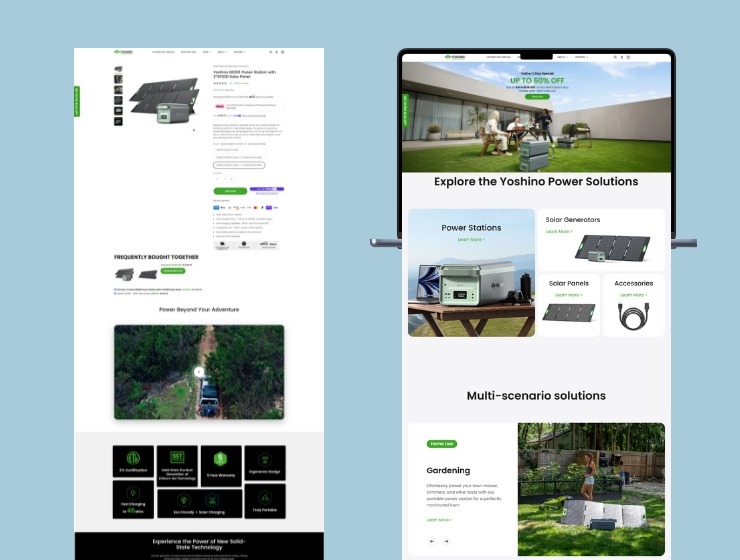Play the adventure video in the product page
This screenshot has height=560, width=740.
198,372
